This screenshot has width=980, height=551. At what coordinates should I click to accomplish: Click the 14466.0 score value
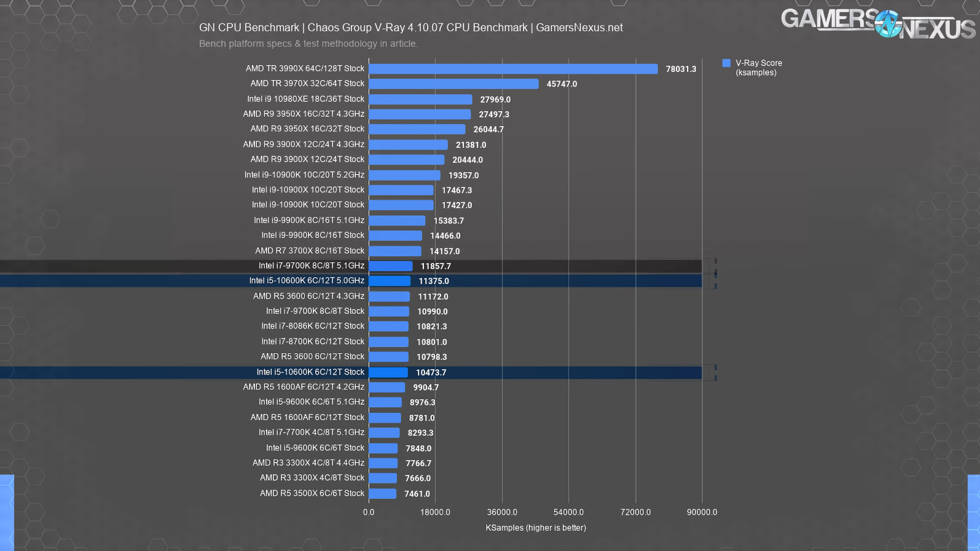445,236
